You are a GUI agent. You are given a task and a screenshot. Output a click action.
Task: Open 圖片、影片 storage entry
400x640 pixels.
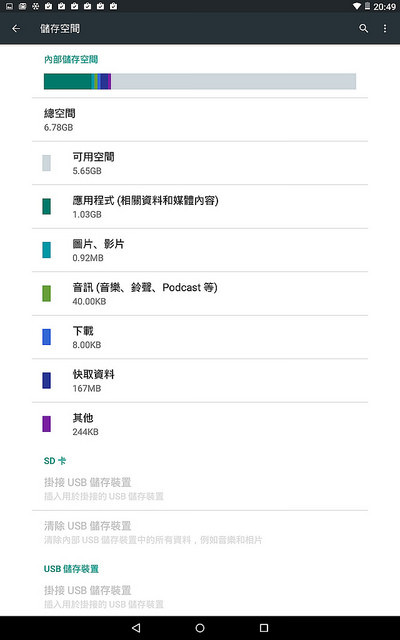(200, 250)
